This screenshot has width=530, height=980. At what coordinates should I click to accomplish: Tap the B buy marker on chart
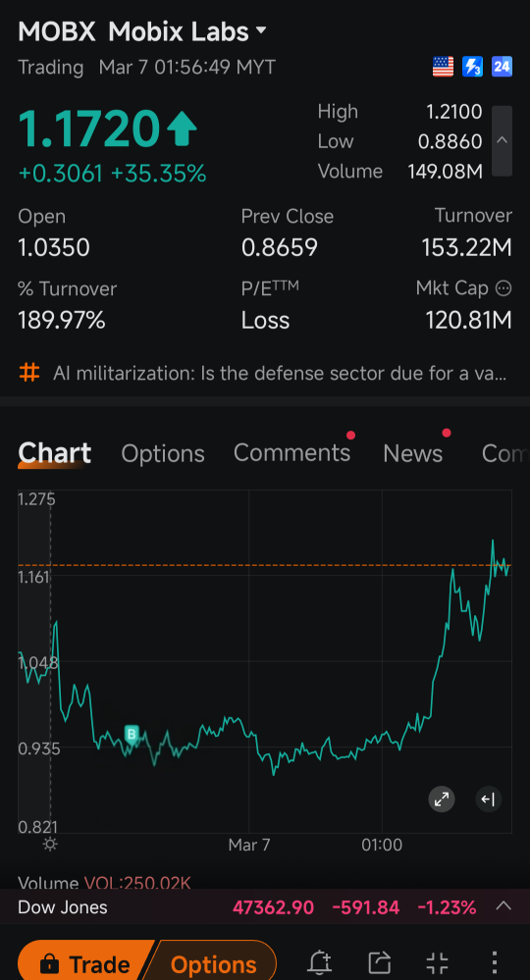[x=132, y=735]
